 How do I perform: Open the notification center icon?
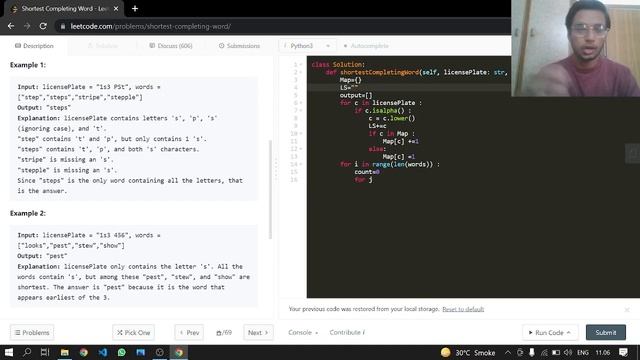(x=623, y=352)
